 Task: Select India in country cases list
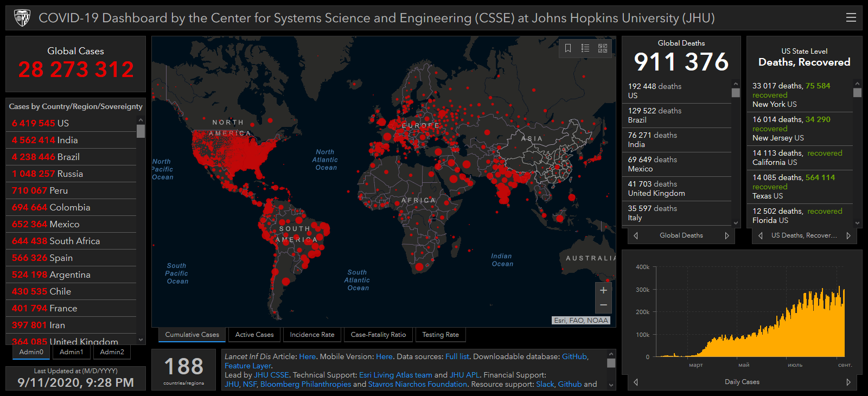coord(71,140)
